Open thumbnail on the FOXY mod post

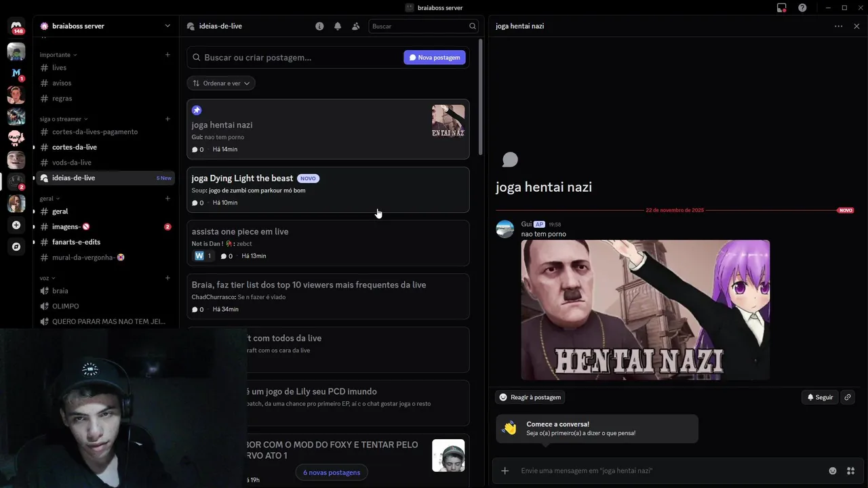(448, 455)
